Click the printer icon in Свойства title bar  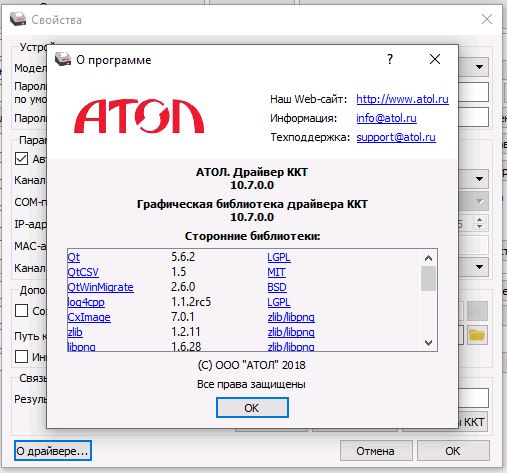(18, 19)
